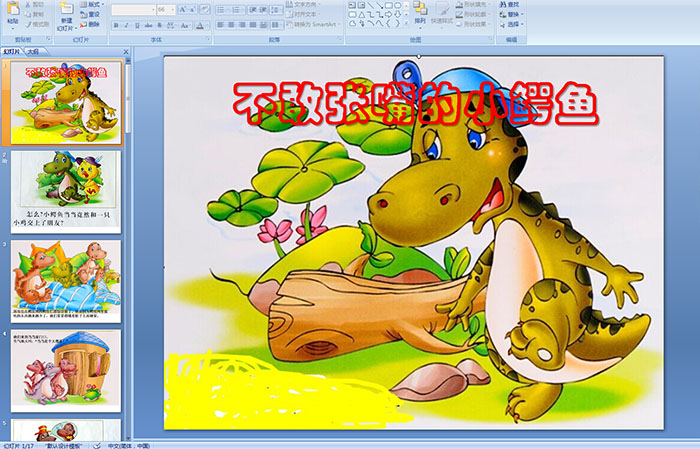Screen dimensions: 700x449
Task: Select the Rectangle shape in shapes gallery
Action: point(389,5)
